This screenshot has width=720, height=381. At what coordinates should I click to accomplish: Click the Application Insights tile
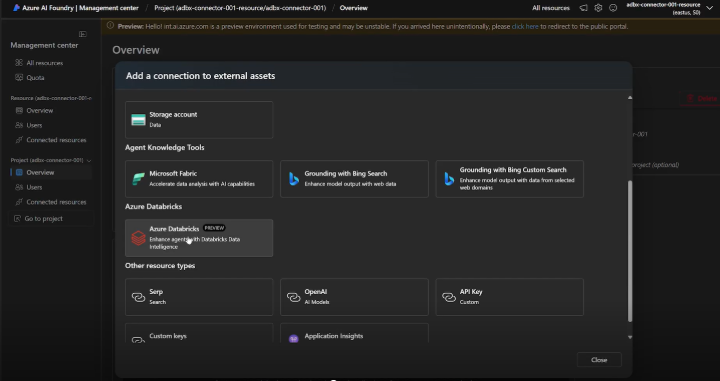click(x=354, y=333)
